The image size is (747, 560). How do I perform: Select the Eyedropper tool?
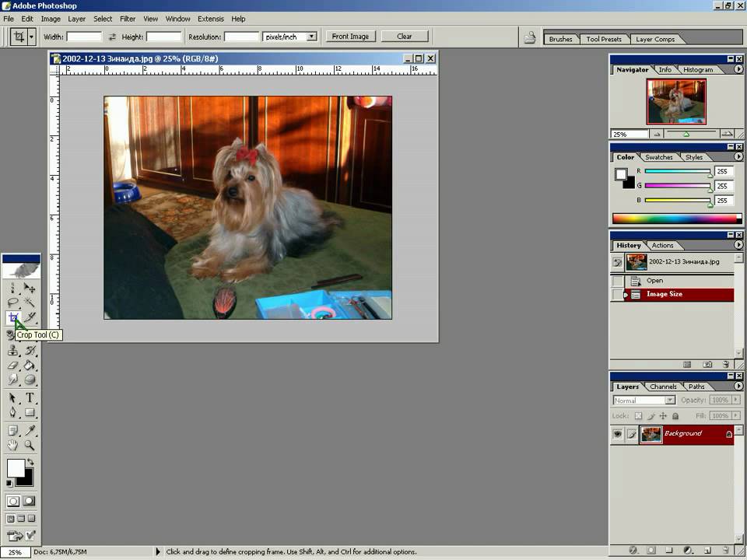(30, 430)
